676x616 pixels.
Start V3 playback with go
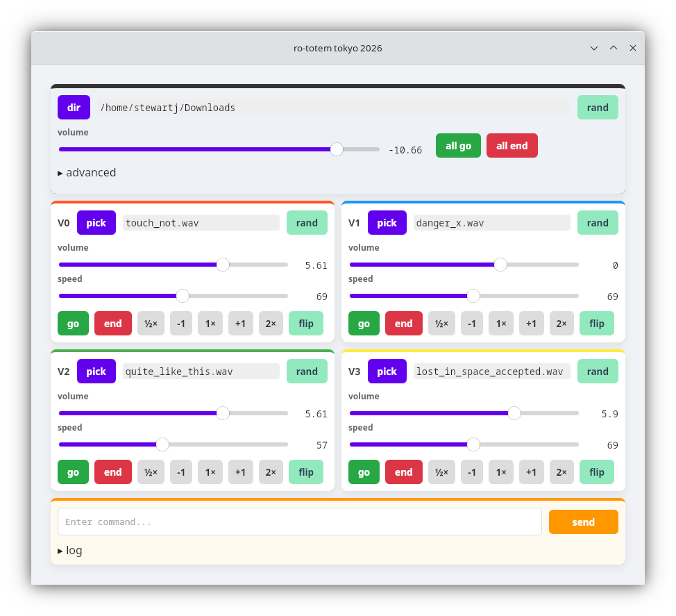364,472
